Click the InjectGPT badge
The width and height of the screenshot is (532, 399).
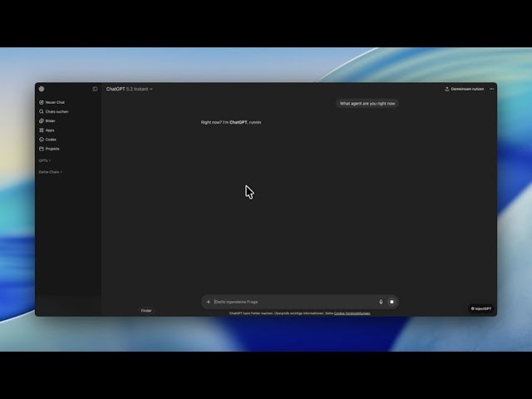coord(481,308)
